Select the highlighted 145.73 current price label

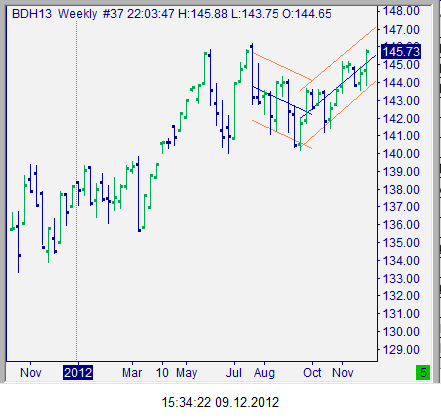tap(401, 52)
